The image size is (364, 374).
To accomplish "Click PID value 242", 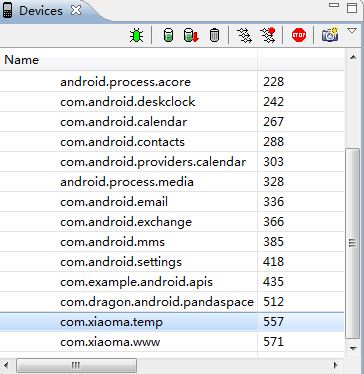I will tap(273, 102).
